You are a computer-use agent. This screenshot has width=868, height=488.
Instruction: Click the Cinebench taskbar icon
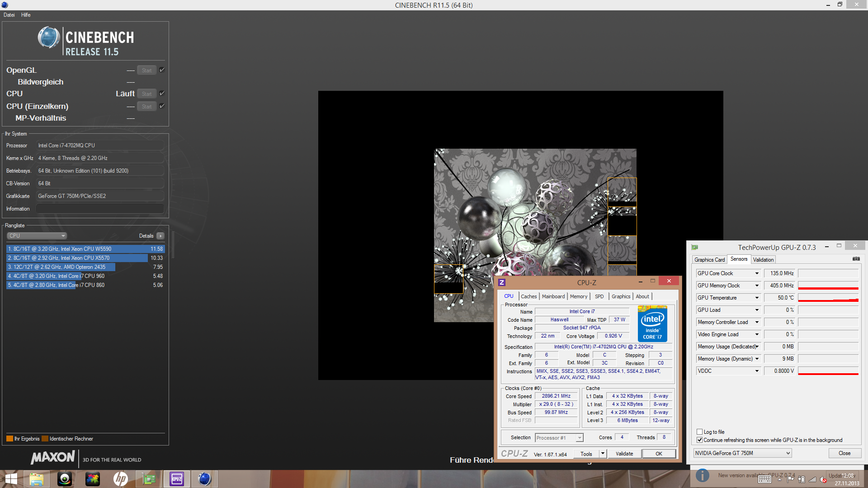coord(204,479)
